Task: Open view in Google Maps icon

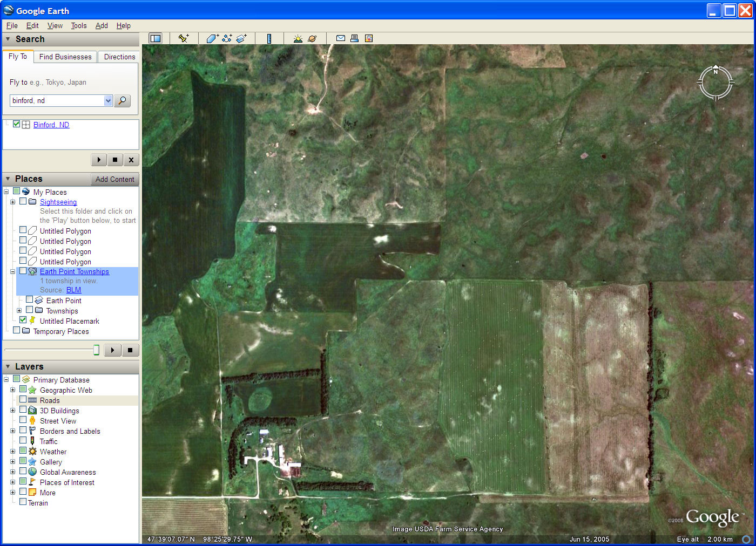Action: coord(369,38)
